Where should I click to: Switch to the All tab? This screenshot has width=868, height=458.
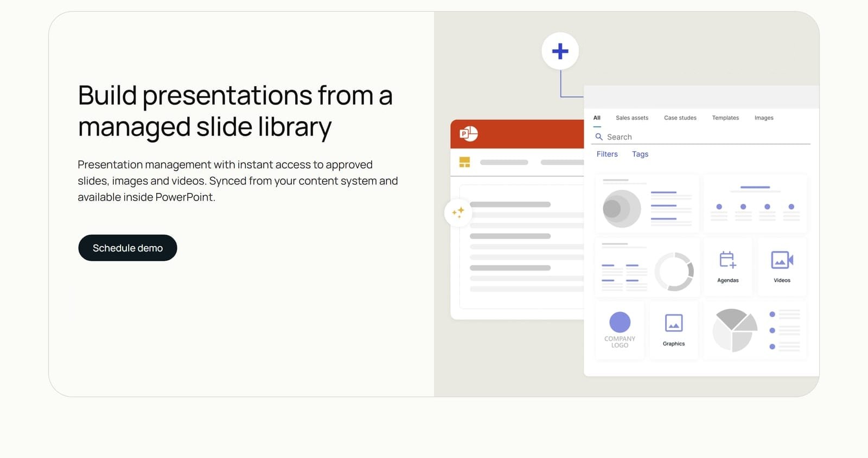coord(597,118)
